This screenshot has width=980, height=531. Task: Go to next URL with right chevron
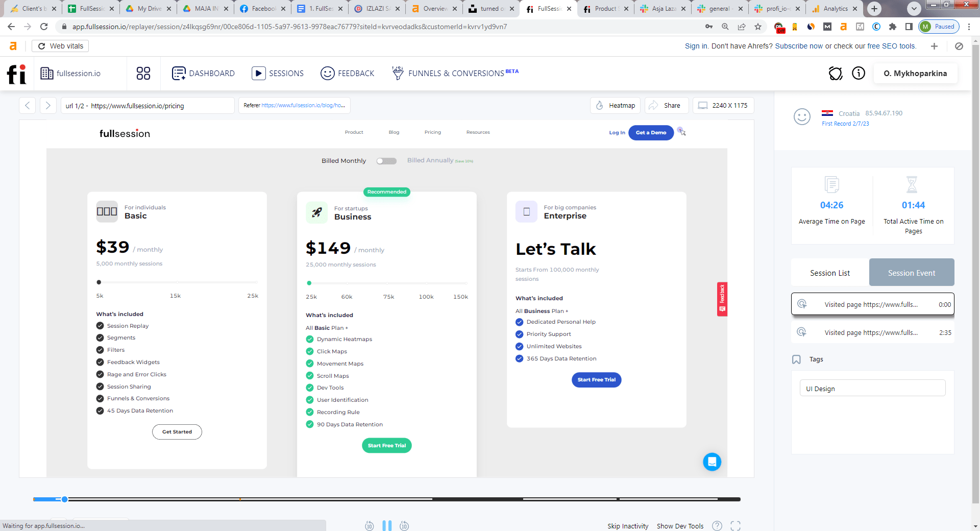pyautogui.click(x=48, y=106)
